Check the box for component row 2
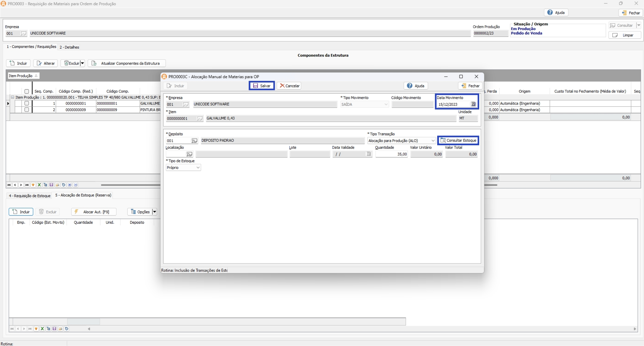 coord(27,110)
